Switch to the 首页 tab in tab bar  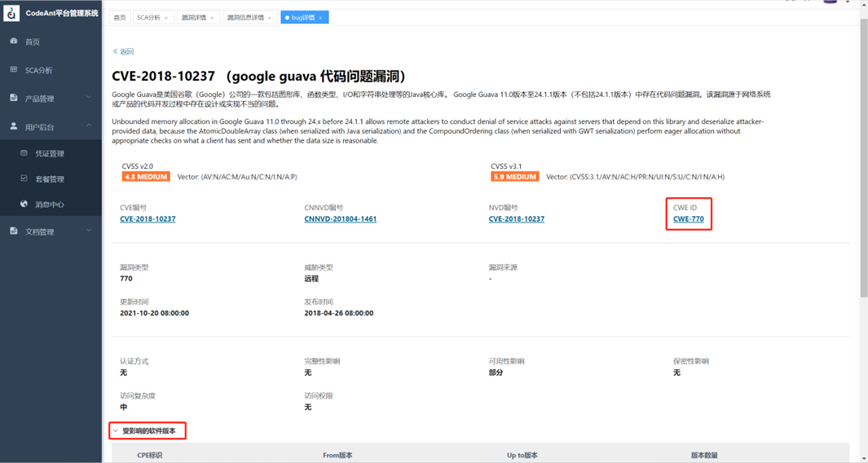pyautogui.click(x=120, y=17)
